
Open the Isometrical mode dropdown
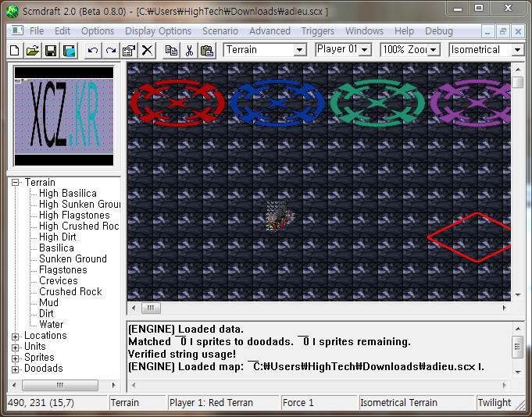tap(517, 50)
